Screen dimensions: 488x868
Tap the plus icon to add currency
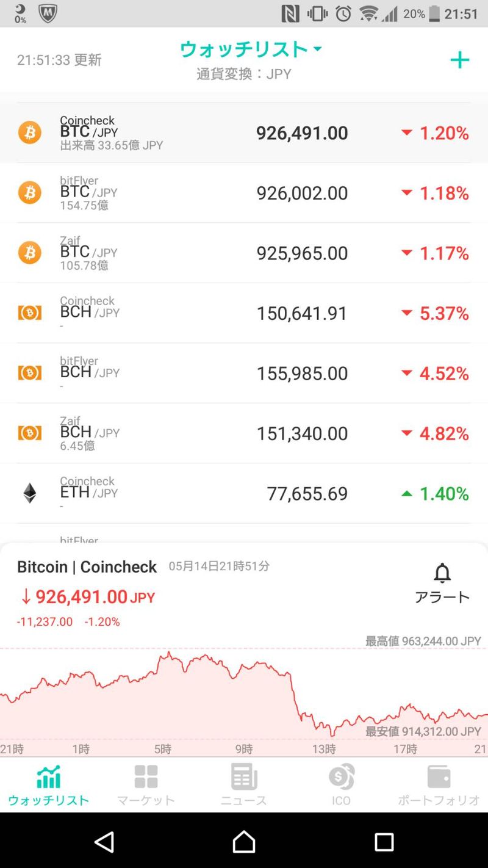pyautogui.click(x=459, y=60)
